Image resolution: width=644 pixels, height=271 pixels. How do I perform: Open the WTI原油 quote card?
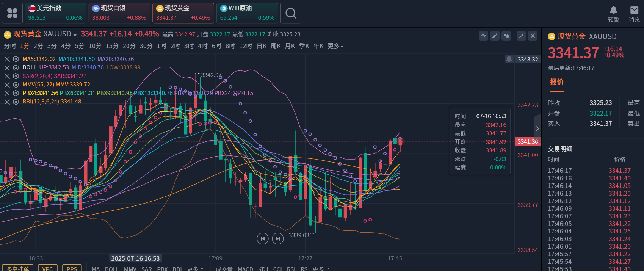click(247, 13)
